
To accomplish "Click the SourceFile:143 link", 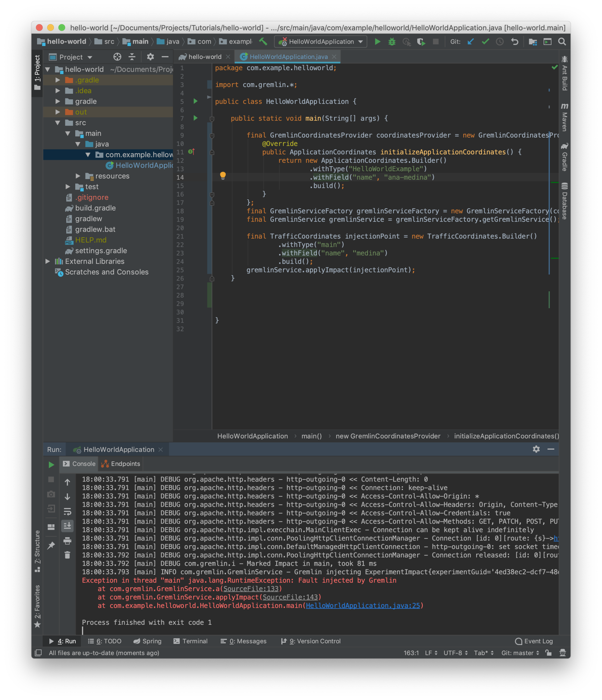I will tap(290, 597).
